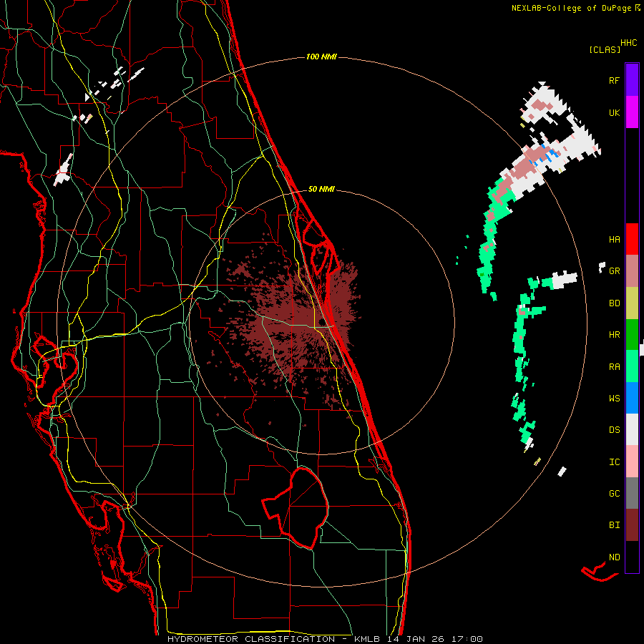Click the '50 NMI' range ring label
The width and height of the screenshot is (644, 644).
pos(321,189)
